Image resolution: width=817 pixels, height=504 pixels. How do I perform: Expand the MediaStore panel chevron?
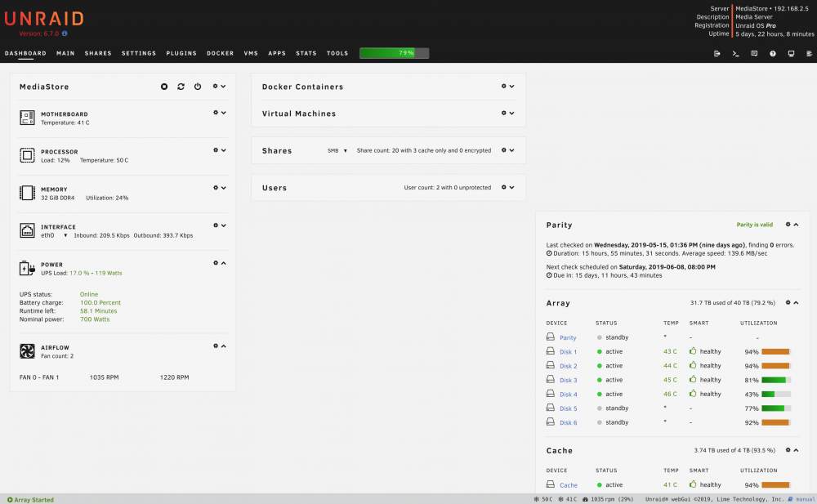224,87
